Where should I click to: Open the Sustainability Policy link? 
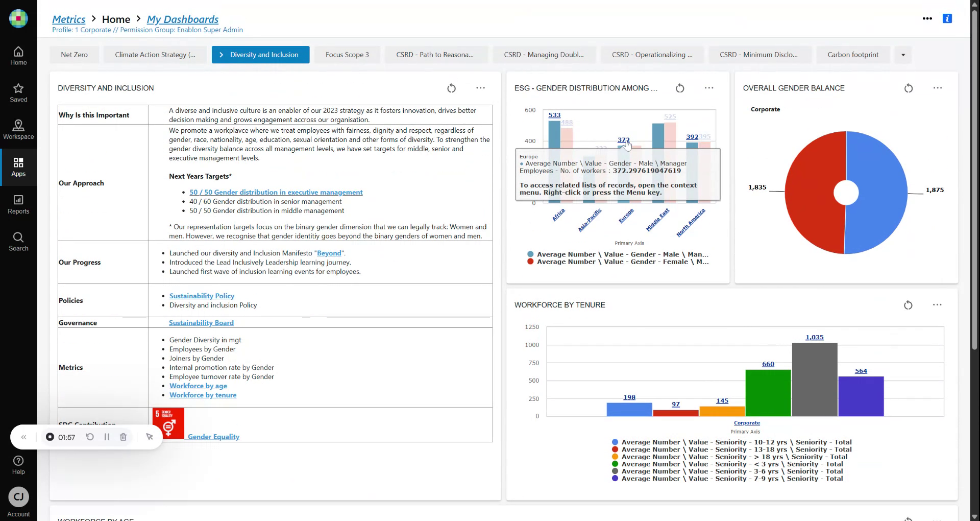(202, 296)
